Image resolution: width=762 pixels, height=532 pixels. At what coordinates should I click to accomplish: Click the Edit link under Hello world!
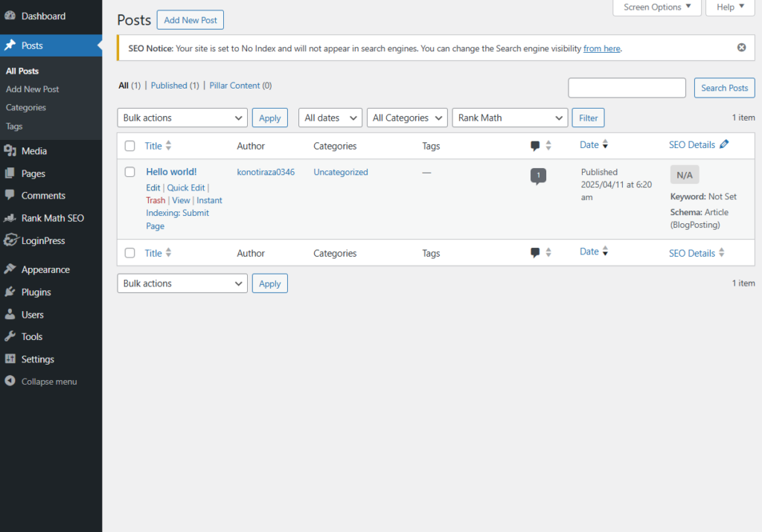point(153,188)
